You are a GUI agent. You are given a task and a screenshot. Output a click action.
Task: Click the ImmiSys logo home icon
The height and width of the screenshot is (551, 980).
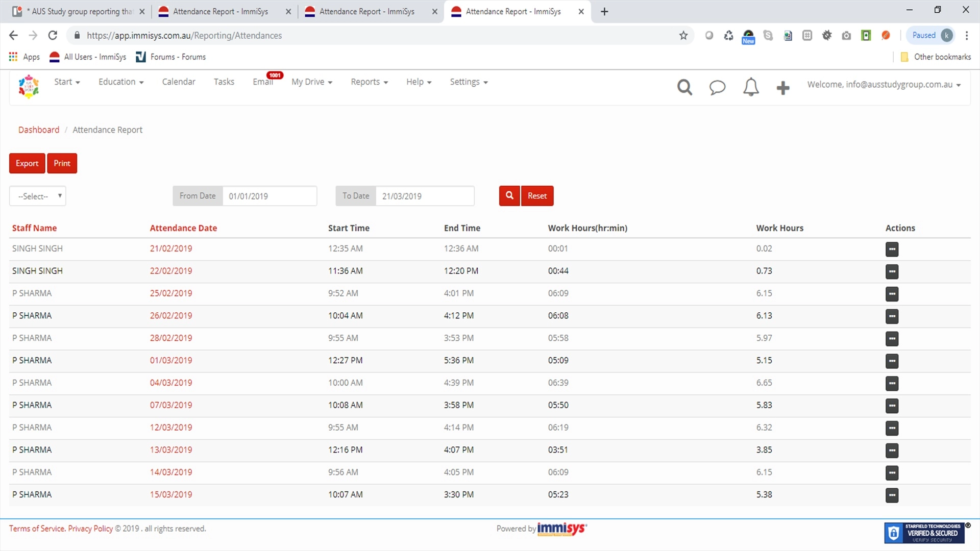point(29,86)
